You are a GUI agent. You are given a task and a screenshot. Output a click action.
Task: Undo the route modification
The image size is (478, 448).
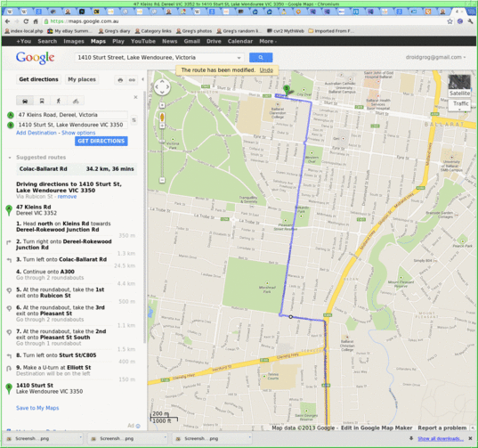click(x=266, y=70)
